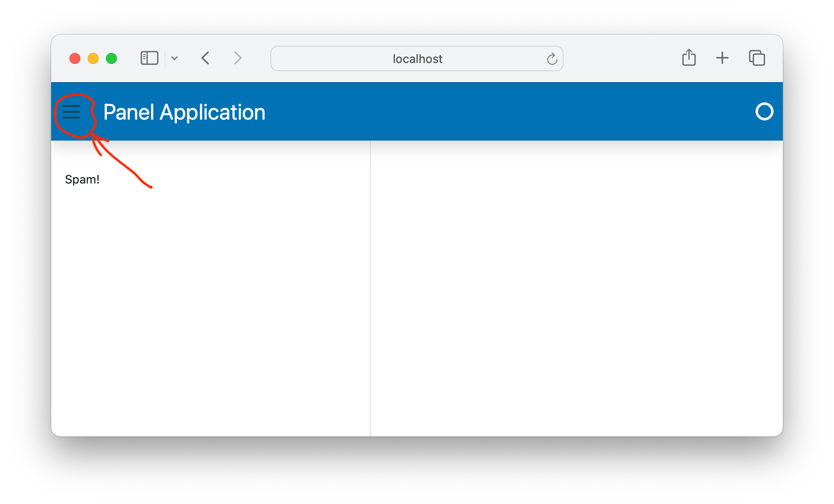This screenshot has width=834, height=504.
Task: Select the Panel Application header title
Action: pos(185,112)
